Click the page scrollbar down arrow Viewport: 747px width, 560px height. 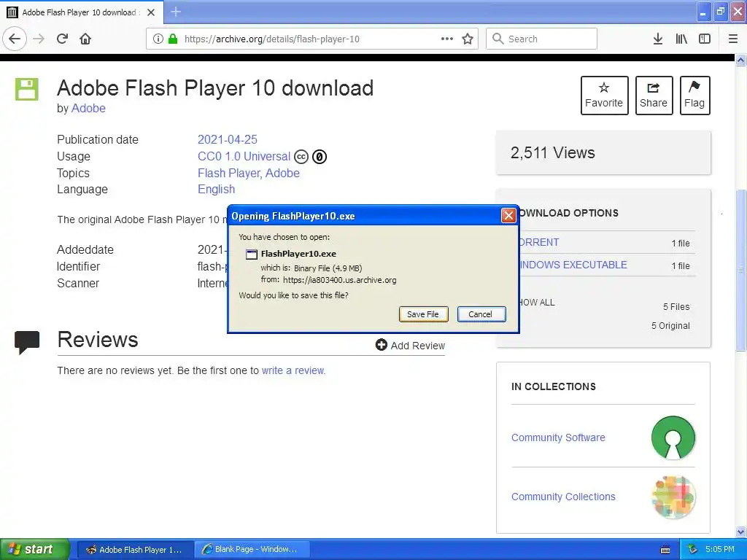(741, 532)
